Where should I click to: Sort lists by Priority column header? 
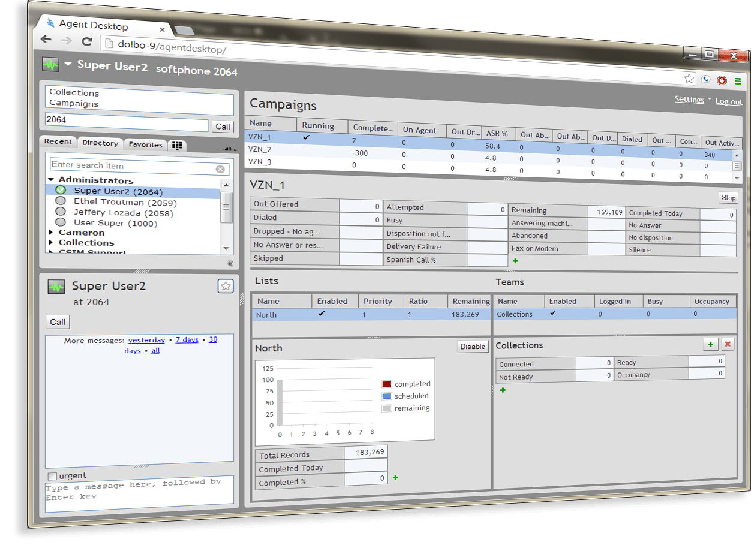[x=381, y=301]
